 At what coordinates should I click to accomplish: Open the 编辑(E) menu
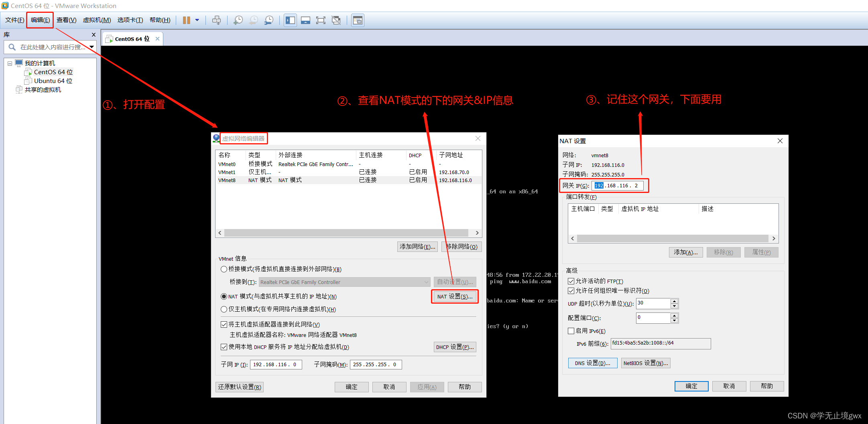tap(40, 20)
